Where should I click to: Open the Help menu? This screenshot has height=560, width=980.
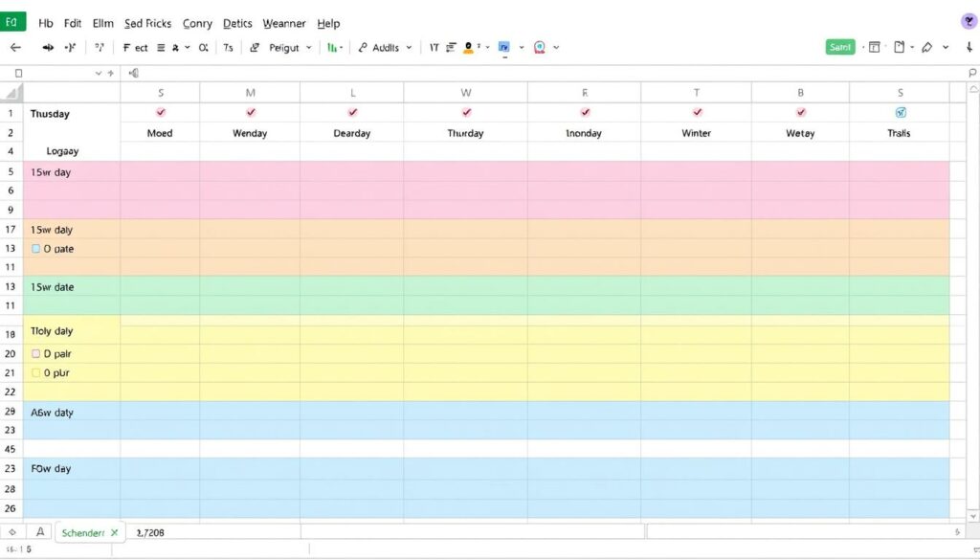tap(328, 23)
